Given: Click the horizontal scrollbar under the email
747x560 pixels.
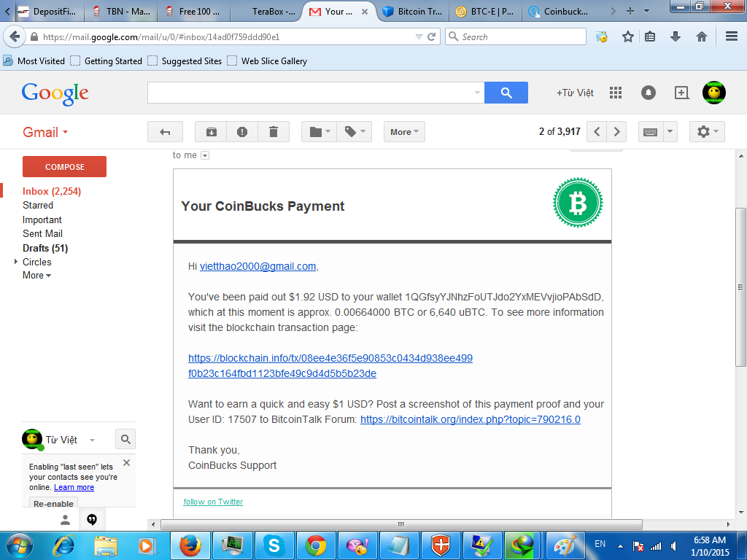Looking at the screenshot, I should [x=401, y=524].
